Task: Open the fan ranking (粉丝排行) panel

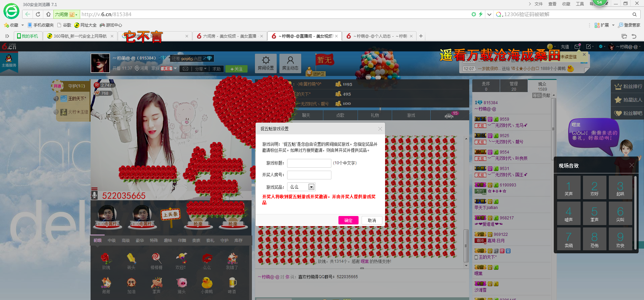Action: click(x=628, y=87)
